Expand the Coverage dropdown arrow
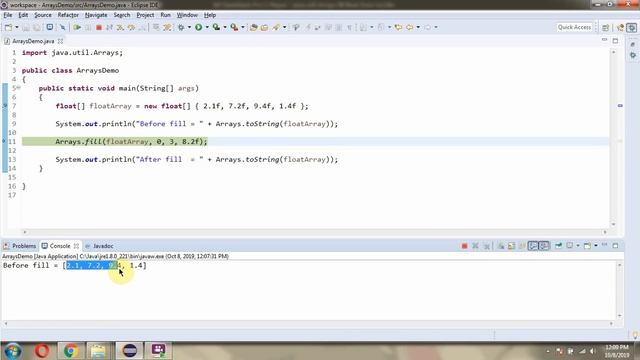 [225, 27]
